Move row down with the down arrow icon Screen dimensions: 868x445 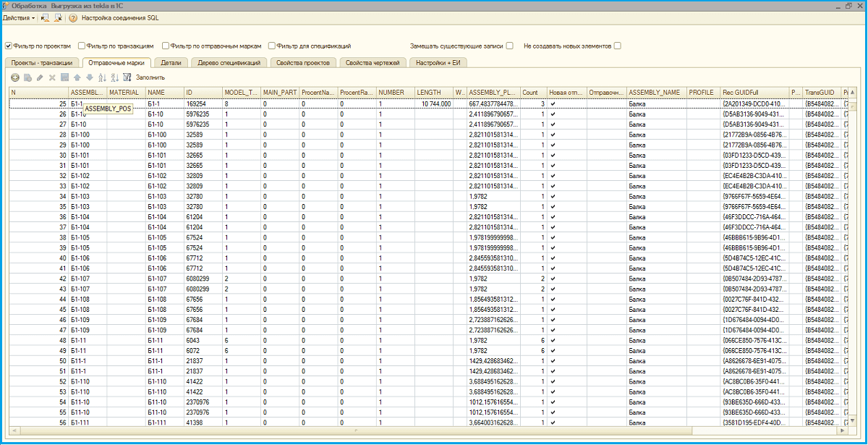coord(90,77)
